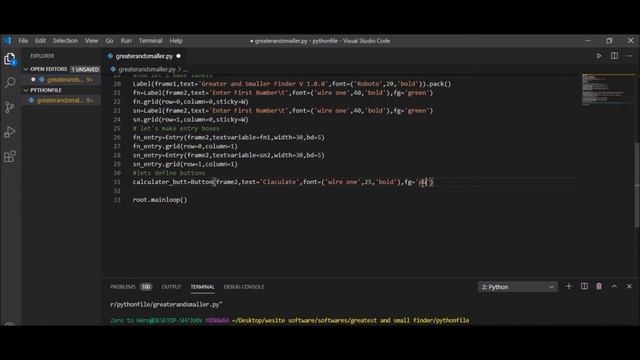Viewport: 640px width, 360px height.
Task: Open the Help menu
Action: tap(176, 40)
